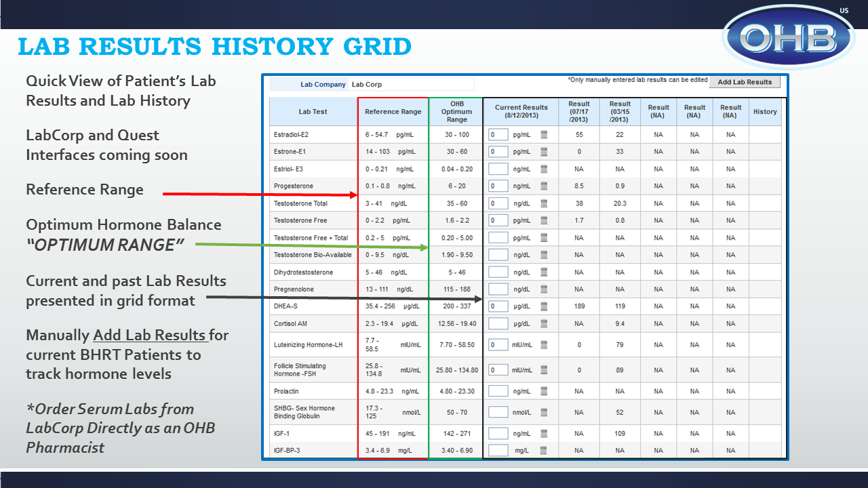Open calculator icon in Estriol-E3 row
The image size is (868, 488).
pos(544,169)
